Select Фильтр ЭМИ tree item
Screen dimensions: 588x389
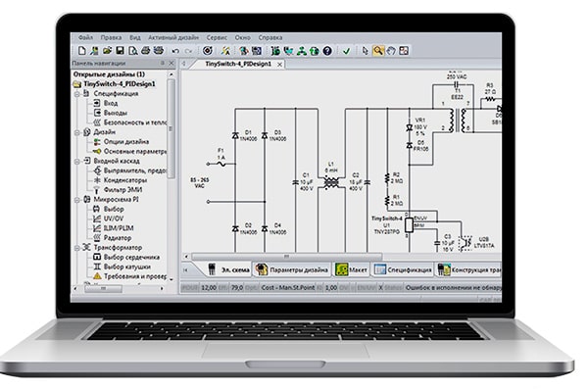[123, 190]
